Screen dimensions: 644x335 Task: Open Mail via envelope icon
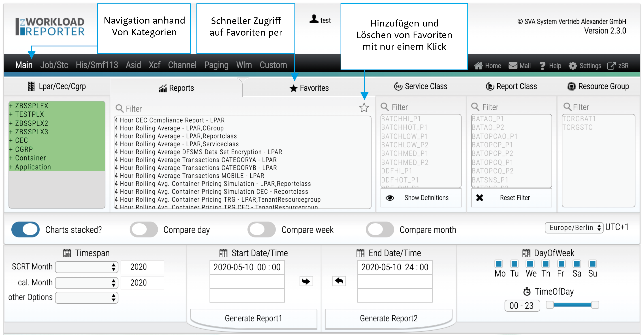513,66
